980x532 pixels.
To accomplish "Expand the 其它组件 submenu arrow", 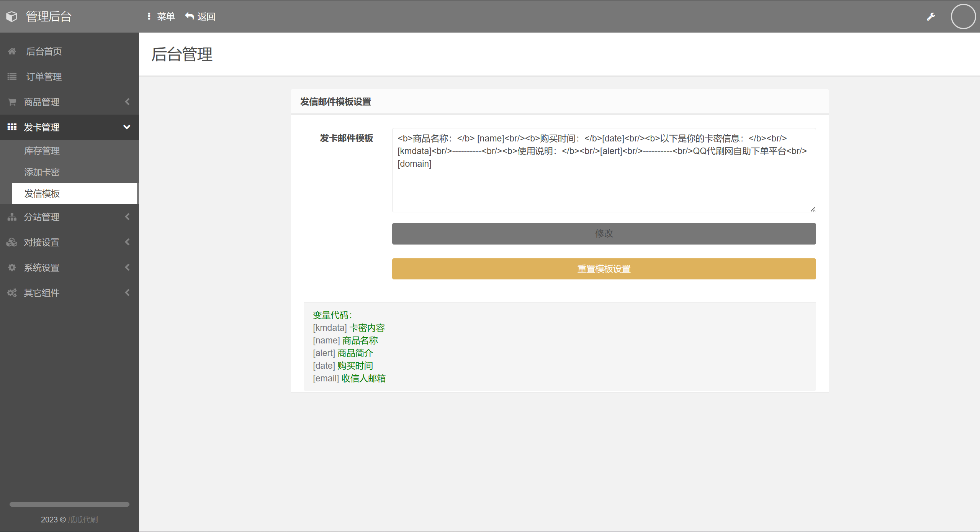I will pyautogui.click(x=127, y=293).
